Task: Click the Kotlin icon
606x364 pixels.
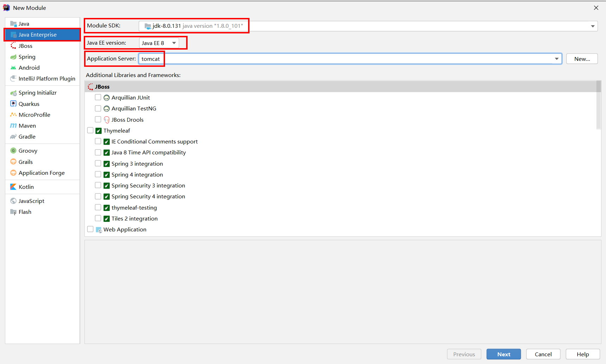Action: 13,187
